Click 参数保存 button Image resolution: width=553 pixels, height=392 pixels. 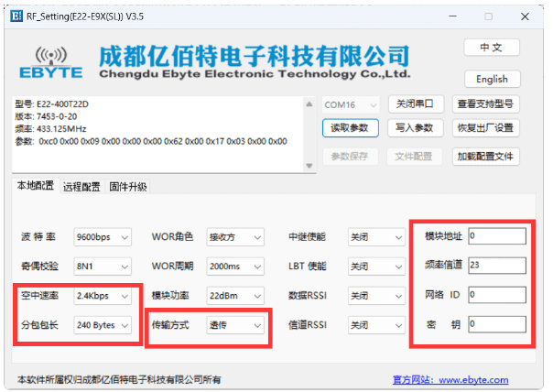(350, 157)
